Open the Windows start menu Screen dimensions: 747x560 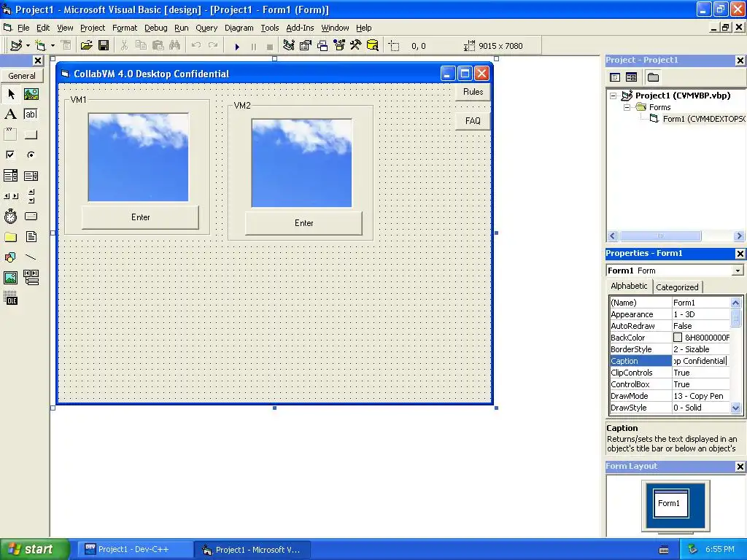(34, 550)
